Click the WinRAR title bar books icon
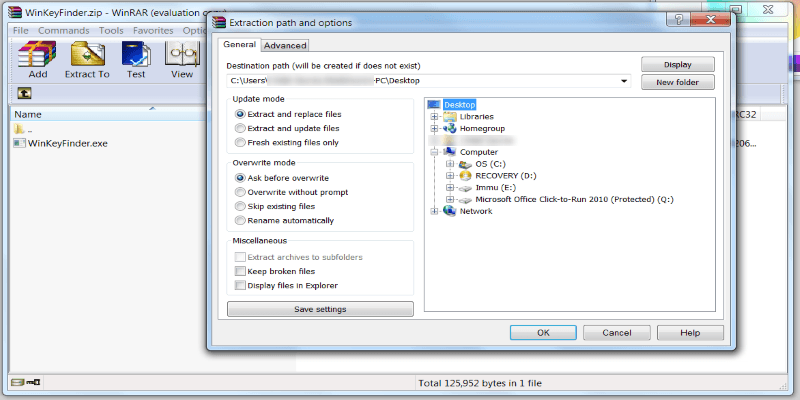The height and width of the screenshot is (400, 800). 17,10
